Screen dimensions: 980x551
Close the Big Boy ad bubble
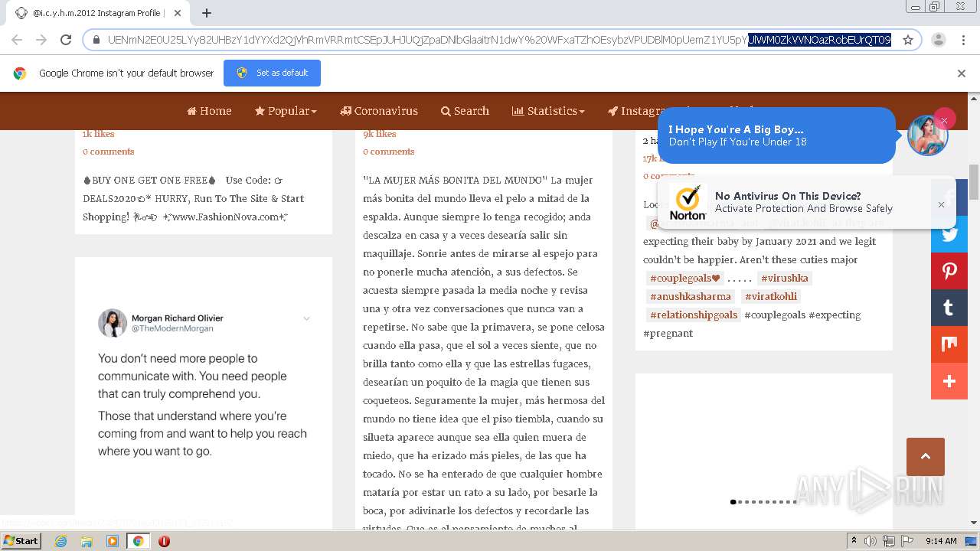(x=944, y=120)
